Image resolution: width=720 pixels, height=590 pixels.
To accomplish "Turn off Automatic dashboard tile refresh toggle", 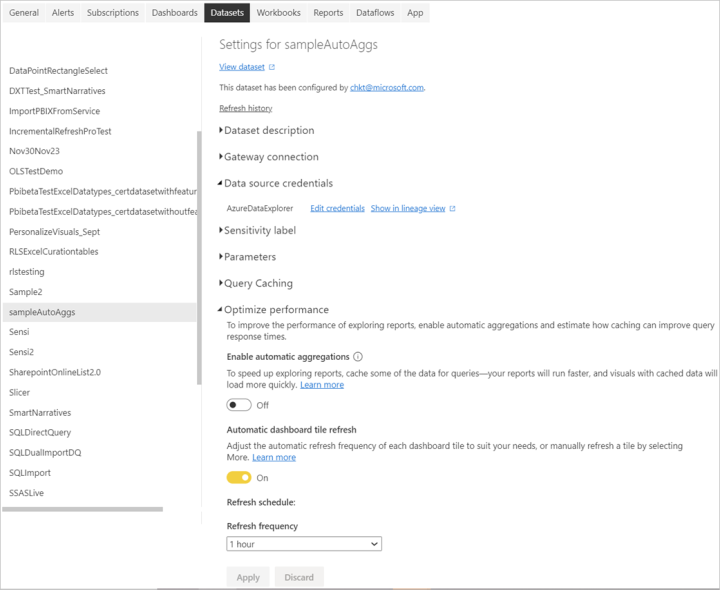I will click(x=239, y=478).
